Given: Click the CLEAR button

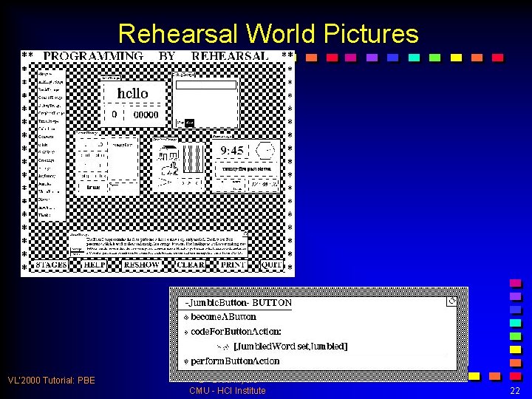Looking at the screenshot, I should pos(191,265).
